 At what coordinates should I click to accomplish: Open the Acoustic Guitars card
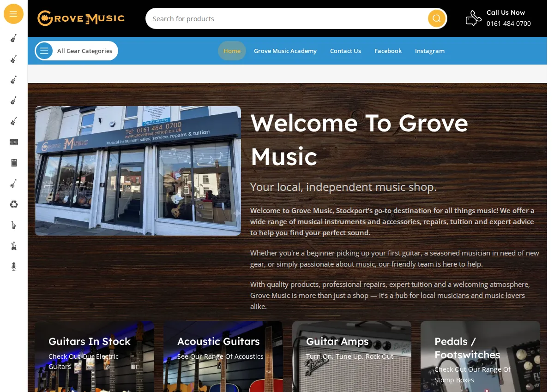pyautogui.click(x=223, y=356)
